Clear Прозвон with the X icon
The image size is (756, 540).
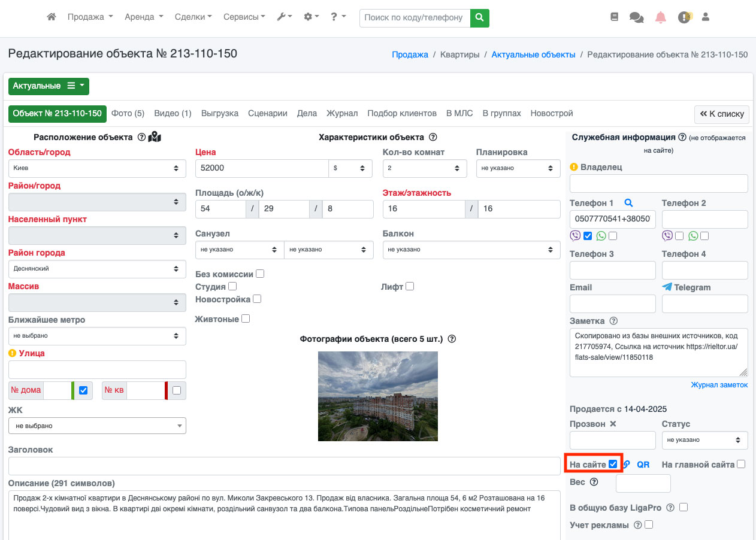(x=613, y=424)
